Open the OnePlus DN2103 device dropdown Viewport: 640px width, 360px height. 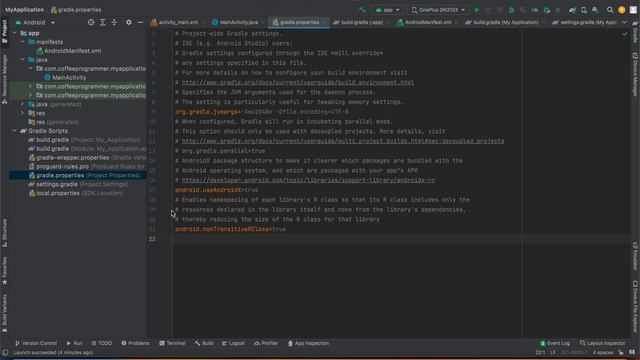pos(438,10)
